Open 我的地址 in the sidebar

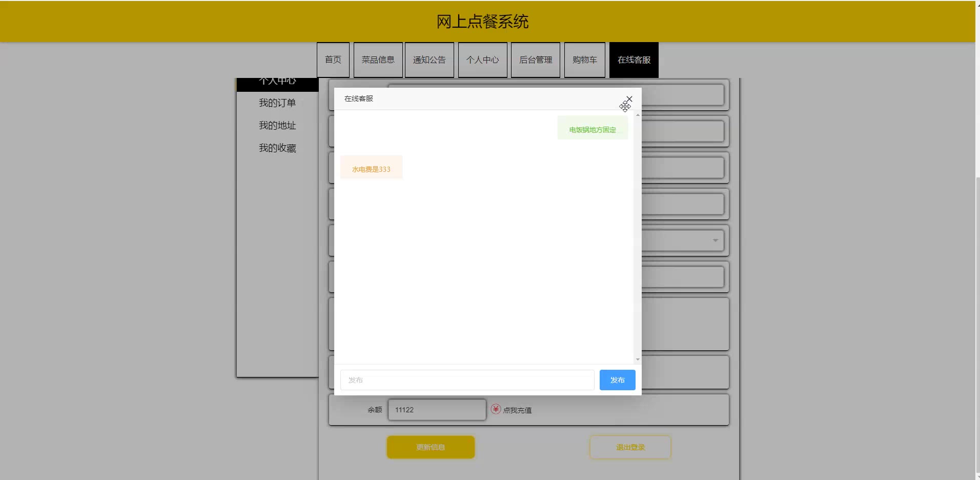point(277,126)
